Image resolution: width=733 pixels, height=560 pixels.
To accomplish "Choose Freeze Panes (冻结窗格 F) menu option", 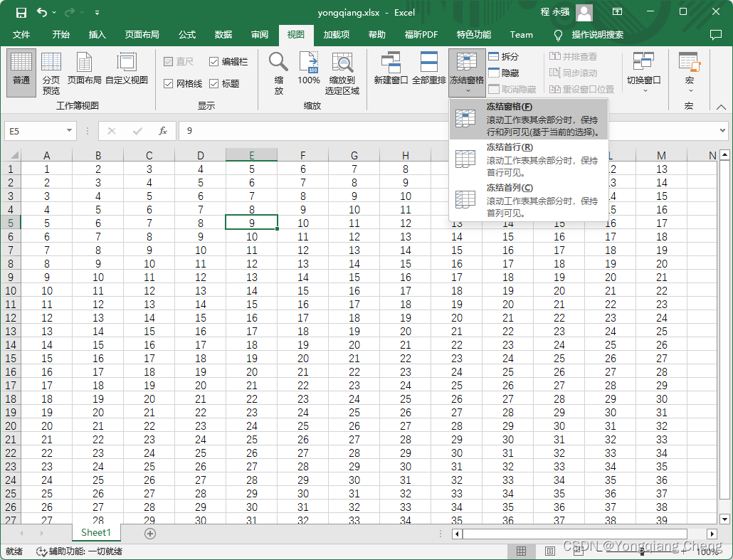I will click(529, 120).
